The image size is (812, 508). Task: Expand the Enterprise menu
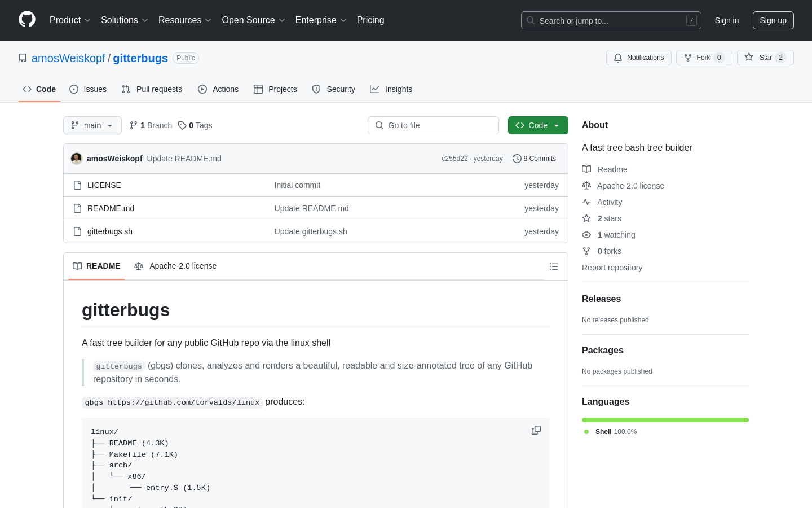coord(321,20)
